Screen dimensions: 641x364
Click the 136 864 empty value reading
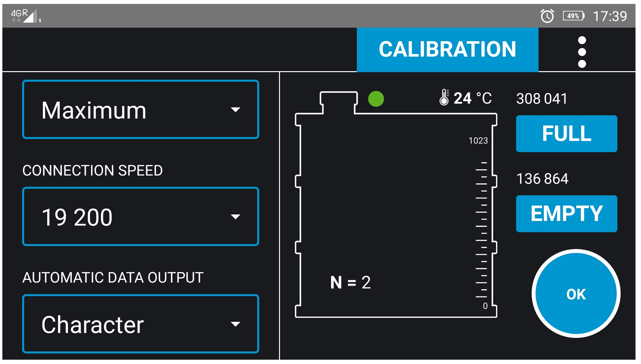click(x=542, y=179)
